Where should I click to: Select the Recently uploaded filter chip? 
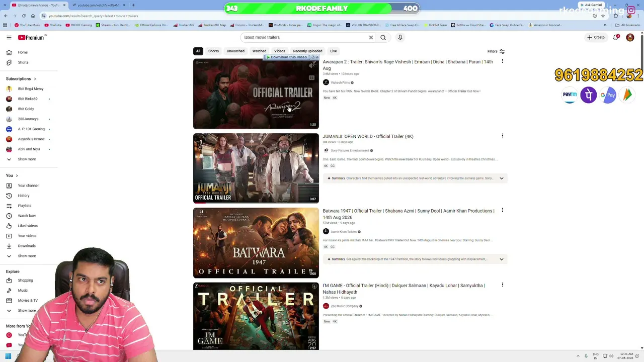click(x=307, y=51)
